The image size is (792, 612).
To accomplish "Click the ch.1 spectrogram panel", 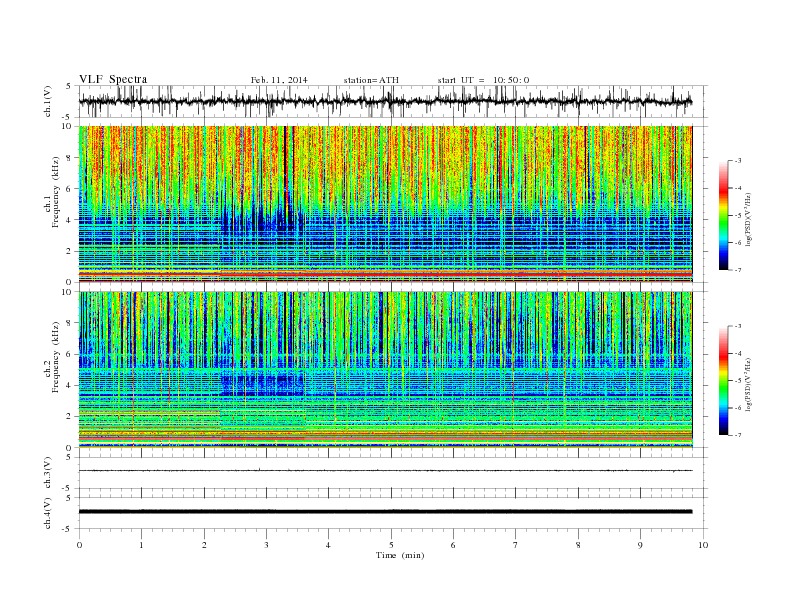I will (385, 204).
